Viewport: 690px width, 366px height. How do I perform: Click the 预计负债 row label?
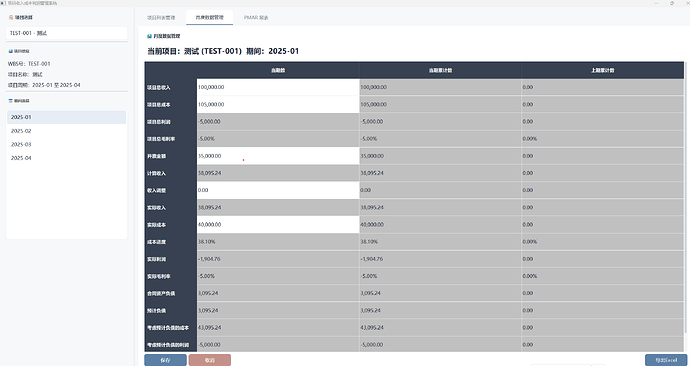156,311
